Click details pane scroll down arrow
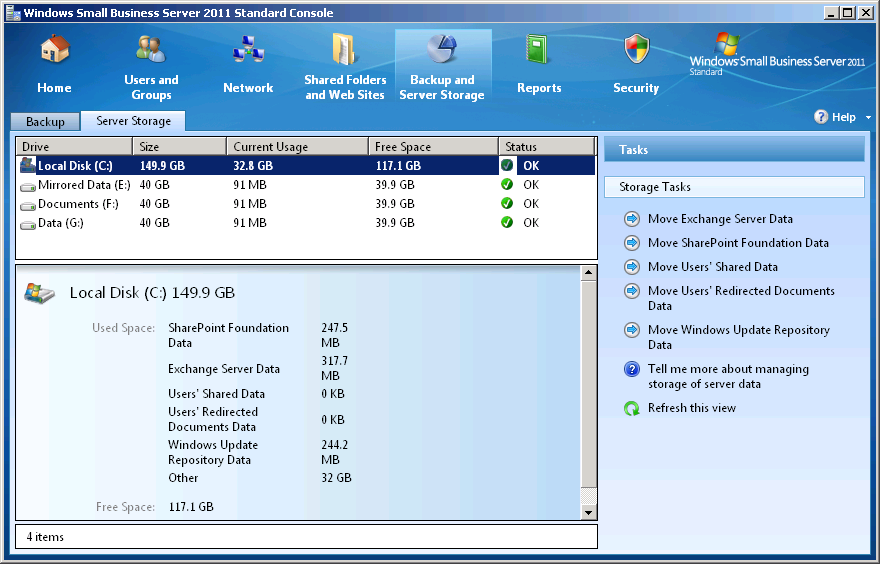880x564 pixels. coord(588,512)
